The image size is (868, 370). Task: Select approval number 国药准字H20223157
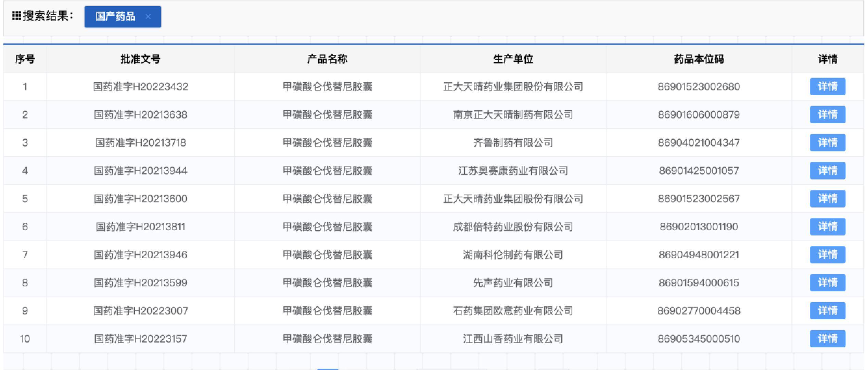pos(140,339)
